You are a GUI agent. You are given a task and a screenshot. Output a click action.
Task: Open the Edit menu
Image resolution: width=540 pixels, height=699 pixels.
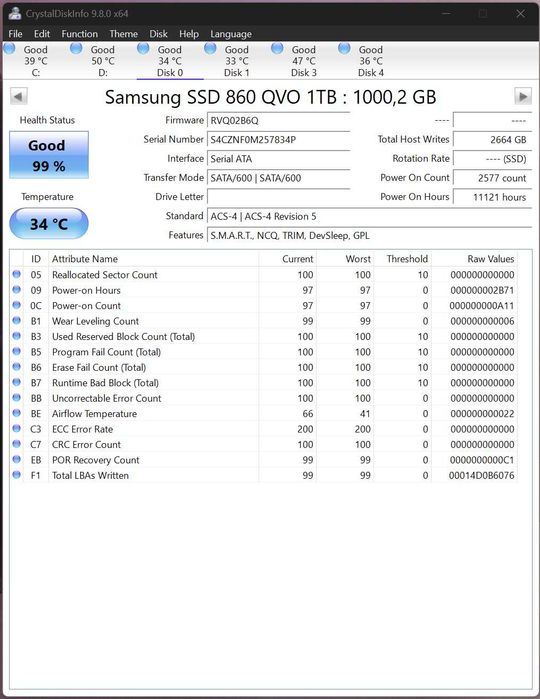(x=42, y=34)
